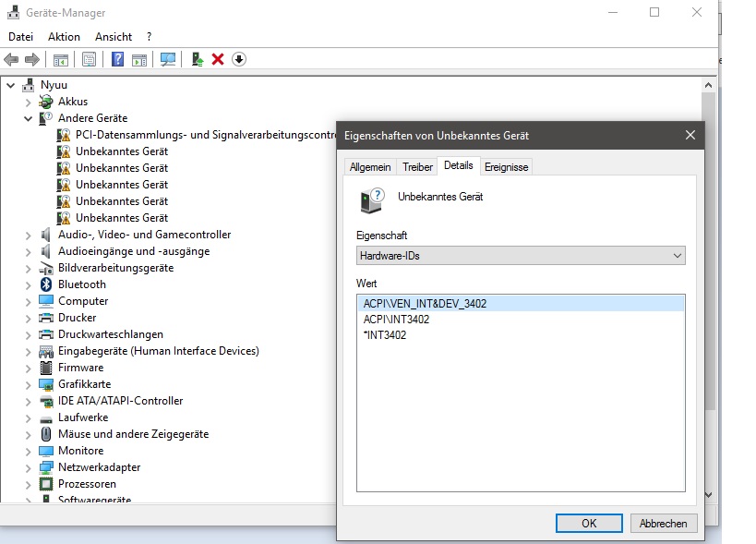Image resolution: width=756 pixels, height=544 pixels.
Task: Expand the Akkus category
Action: tap(28, 103)
